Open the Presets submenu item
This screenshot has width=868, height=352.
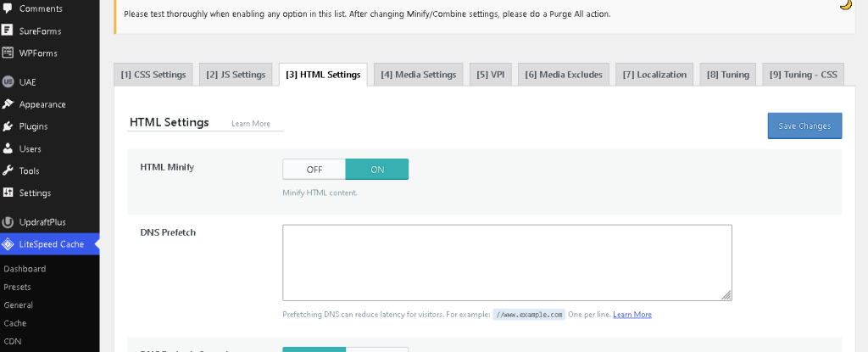17,288
